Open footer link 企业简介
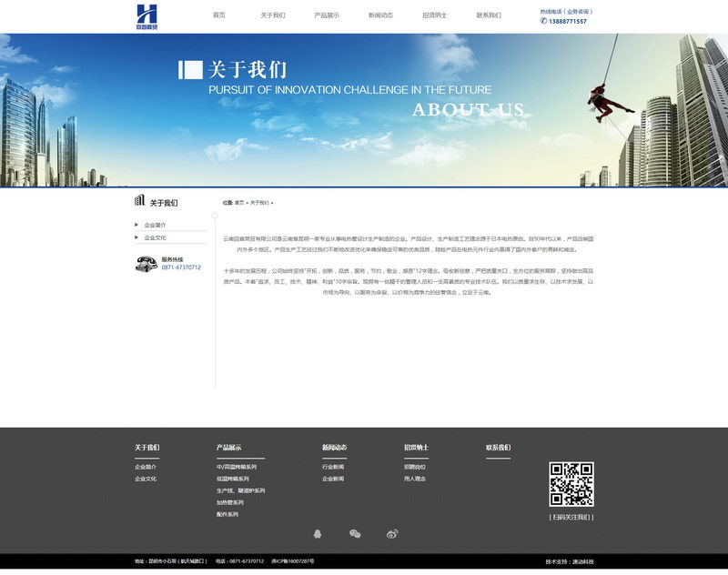The height and width of the screenshot is (575, 728). pyautogui.click(x=146, y=467)
